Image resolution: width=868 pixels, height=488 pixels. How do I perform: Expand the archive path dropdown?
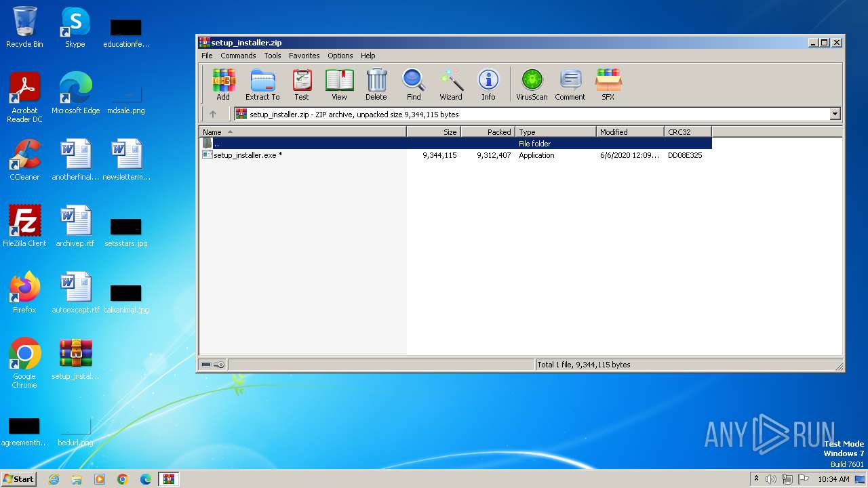coord(835,115)
